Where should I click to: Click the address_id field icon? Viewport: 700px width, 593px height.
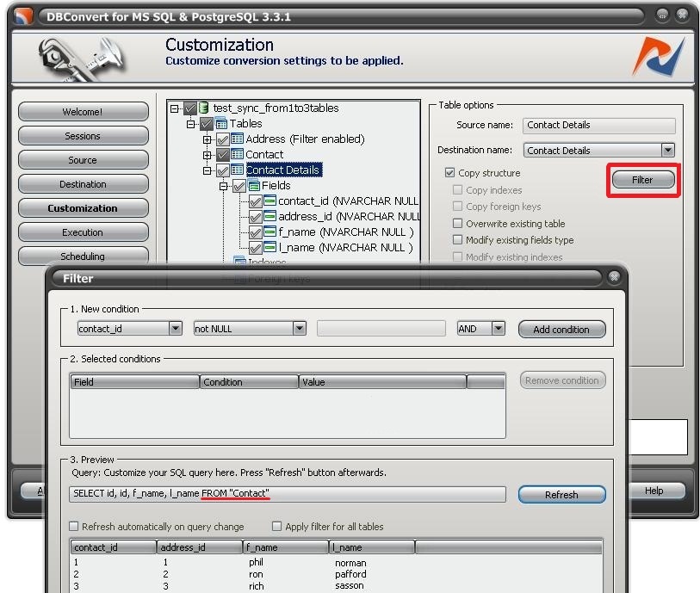[x=269, y=216]
